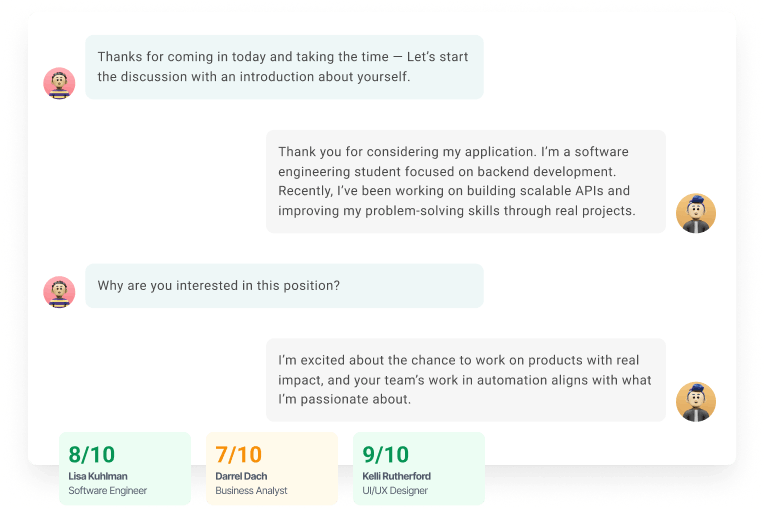765x510 pixels.
Task: Click the candidate avatar beside the automation reply
Action: click(x=695, y=401)
